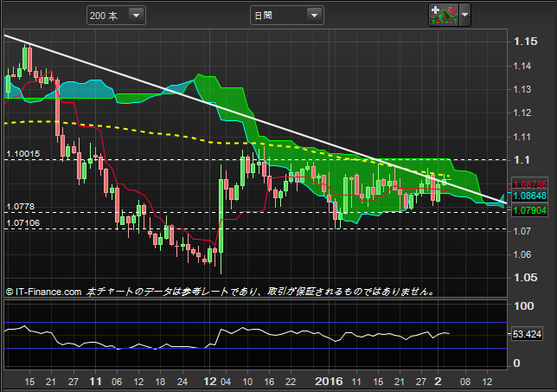Select the 1.10015 horizontal line label
The height and width of the screenshot is (392, 557).
coord(23,154)
